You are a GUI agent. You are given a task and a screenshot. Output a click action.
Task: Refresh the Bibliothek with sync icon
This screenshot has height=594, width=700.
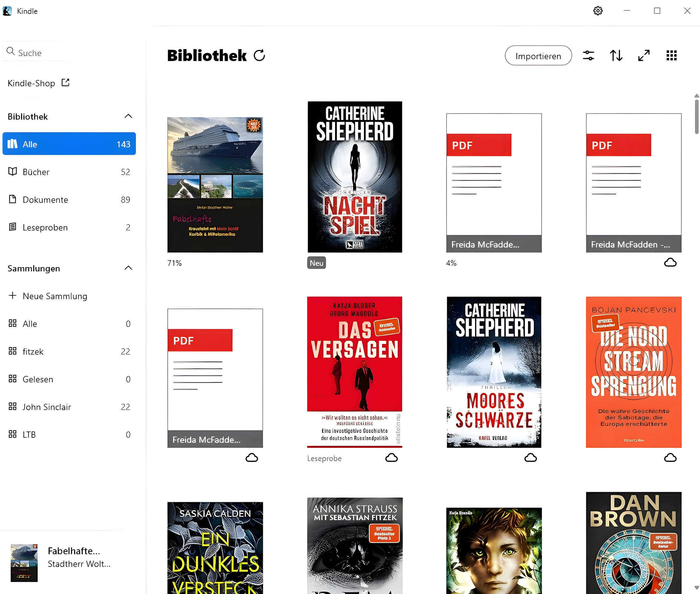(259, 55)
